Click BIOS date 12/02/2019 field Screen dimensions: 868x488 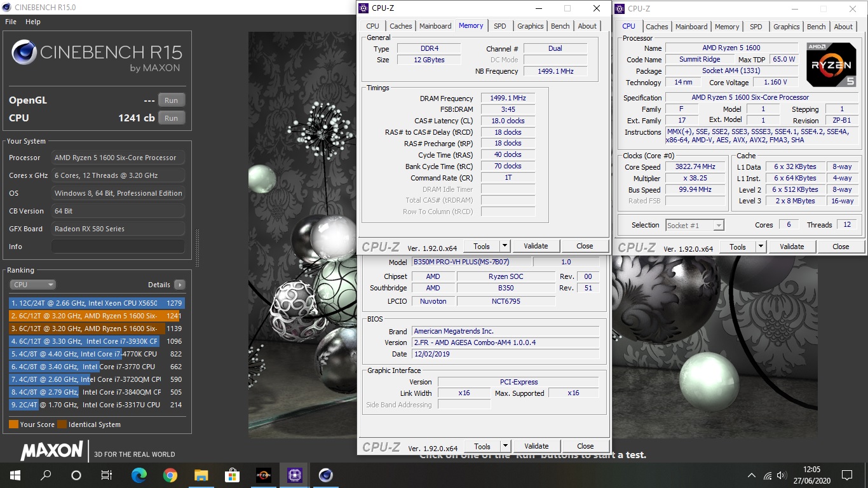[505, 354]
